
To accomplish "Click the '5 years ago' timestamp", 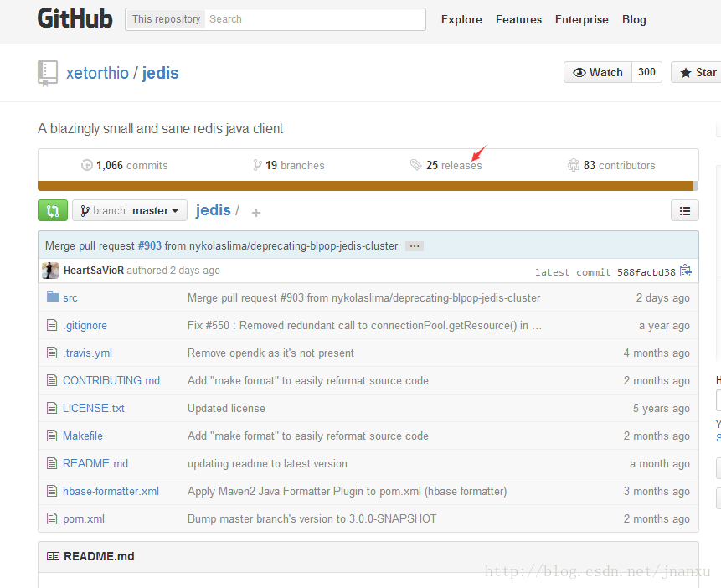I will (662, 408).
